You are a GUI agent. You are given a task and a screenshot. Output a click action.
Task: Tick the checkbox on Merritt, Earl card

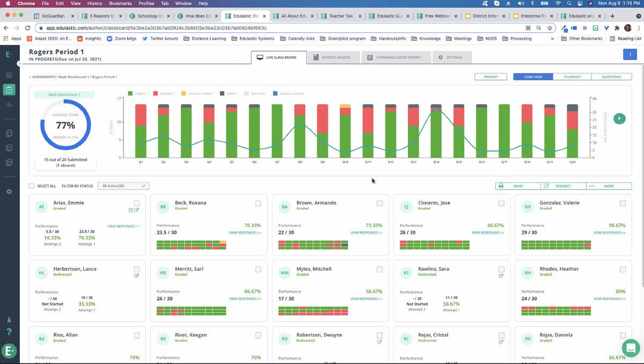[258, 269]
